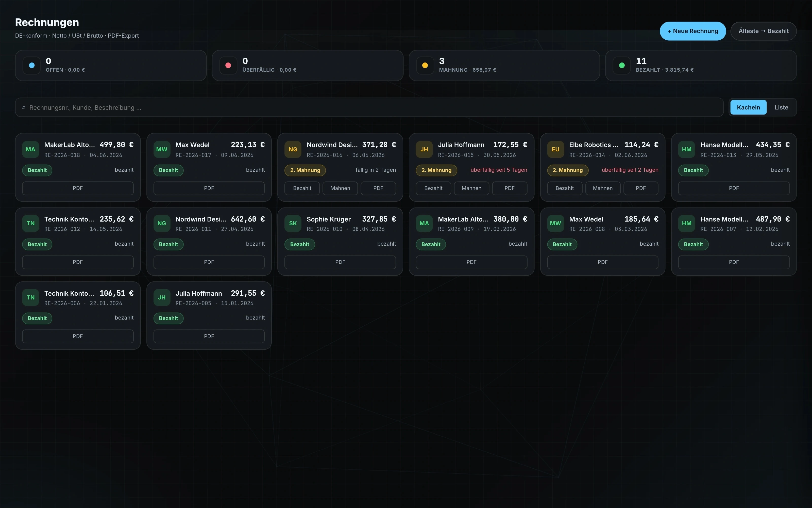This screenshot has height=508, width=812.
Task: Mark invoice RE-2026-016 as Bezahlt
Action: point(302,188)
